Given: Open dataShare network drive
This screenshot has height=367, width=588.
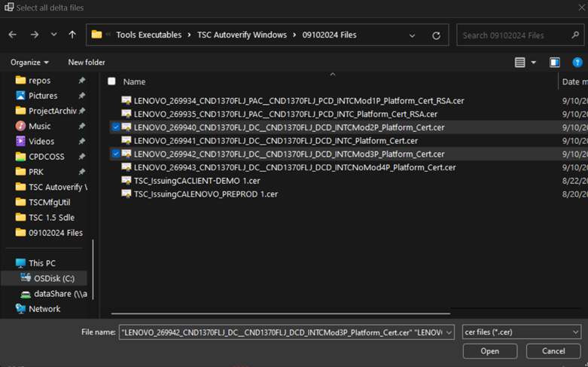Looking at the screenshot, I should click(60, 294).
